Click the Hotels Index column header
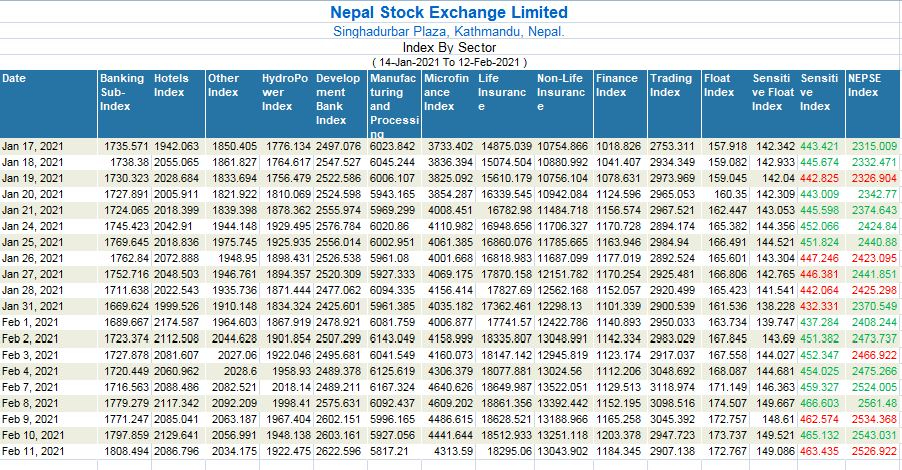The width and height of the screenshot is (902, 470). 170,85
